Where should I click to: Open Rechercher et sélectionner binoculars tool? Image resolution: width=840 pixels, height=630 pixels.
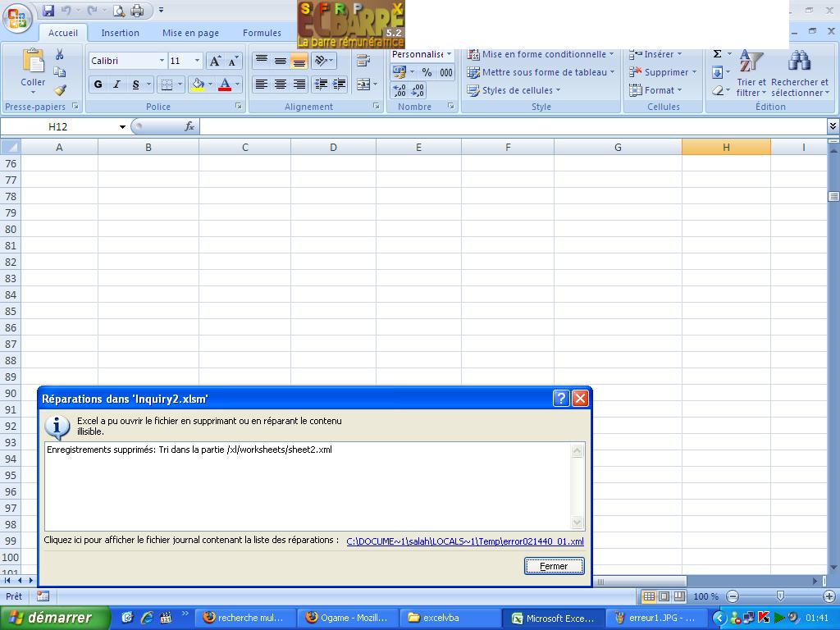[800, 73]
